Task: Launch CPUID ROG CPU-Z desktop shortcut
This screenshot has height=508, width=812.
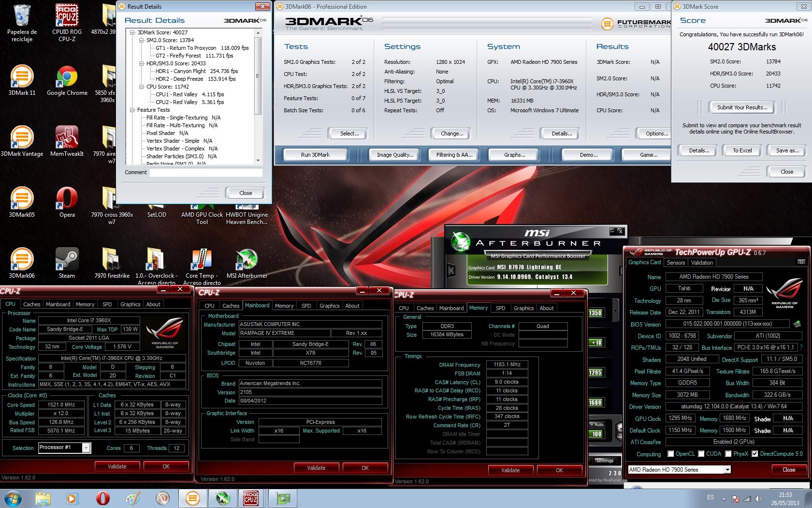Action: pos(67,23)
